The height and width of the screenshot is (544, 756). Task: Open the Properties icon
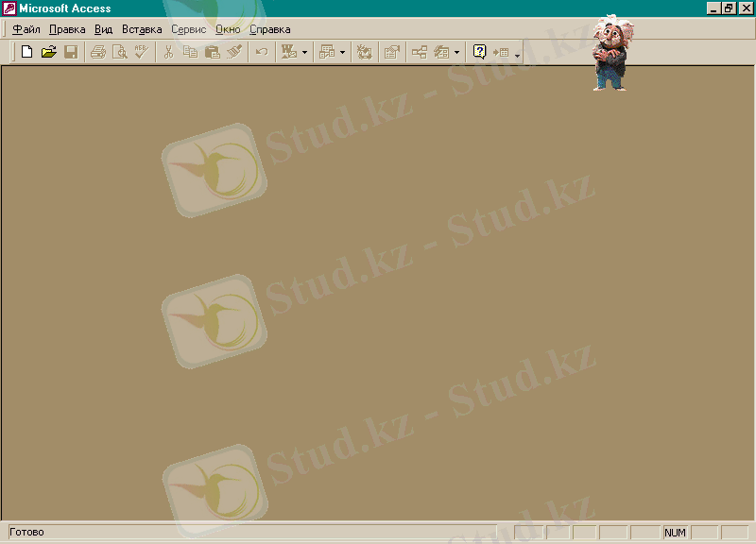[x=392, y=52]
